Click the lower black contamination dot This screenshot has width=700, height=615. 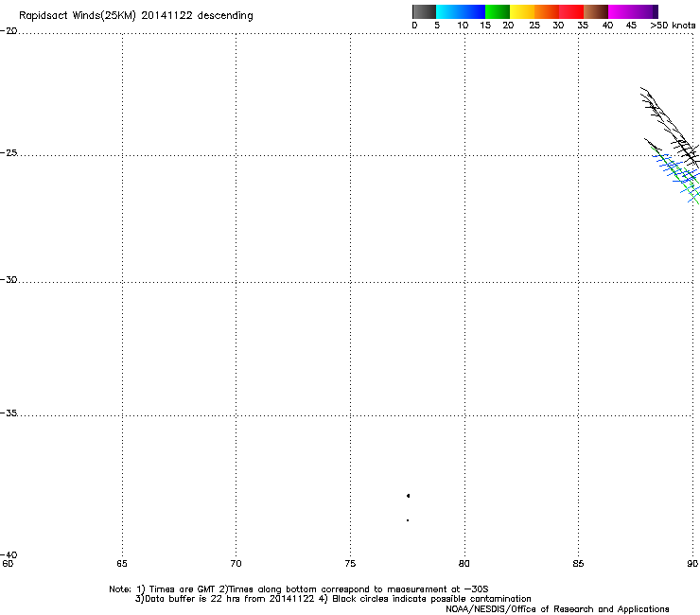pos(408,520)
